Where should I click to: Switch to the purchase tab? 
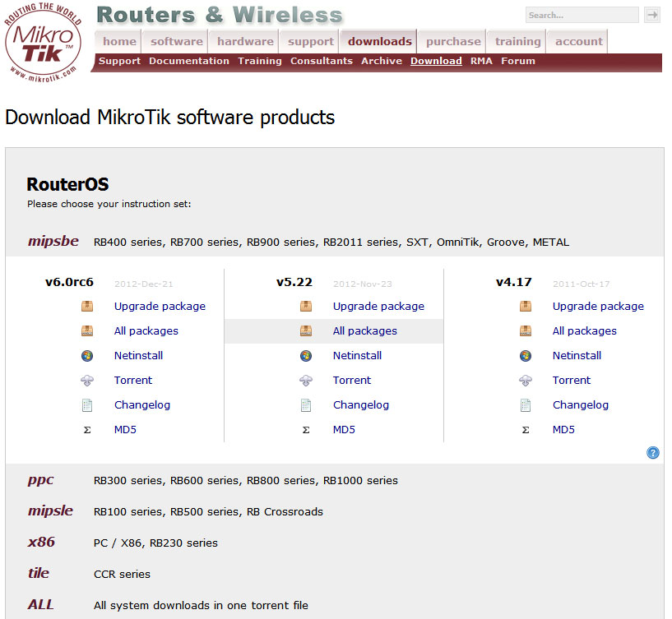click(x=453, y=42)
